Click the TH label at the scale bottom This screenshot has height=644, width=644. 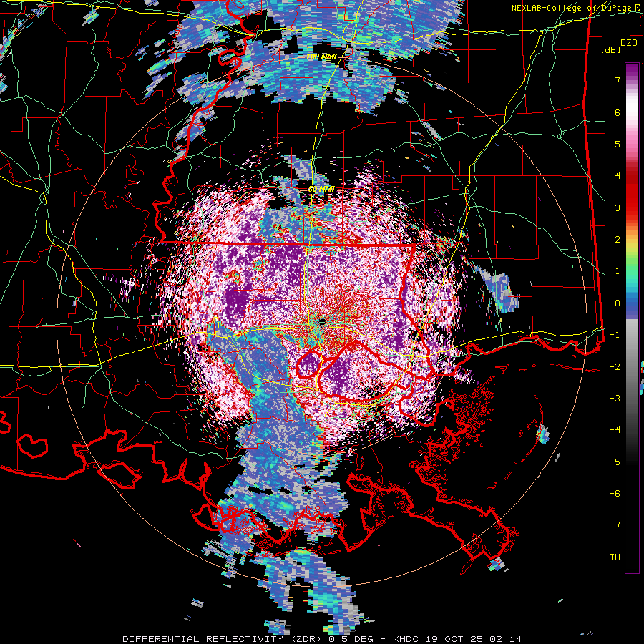615,557
